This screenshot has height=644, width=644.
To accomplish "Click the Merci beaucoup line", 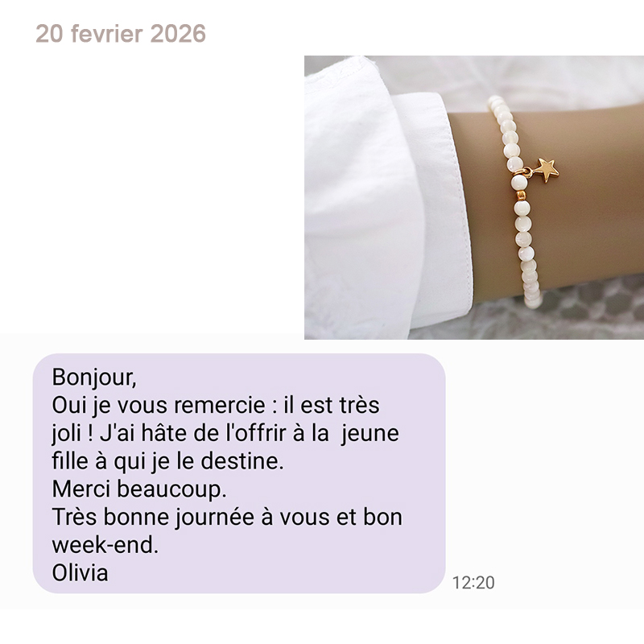I will pos(139,489).
